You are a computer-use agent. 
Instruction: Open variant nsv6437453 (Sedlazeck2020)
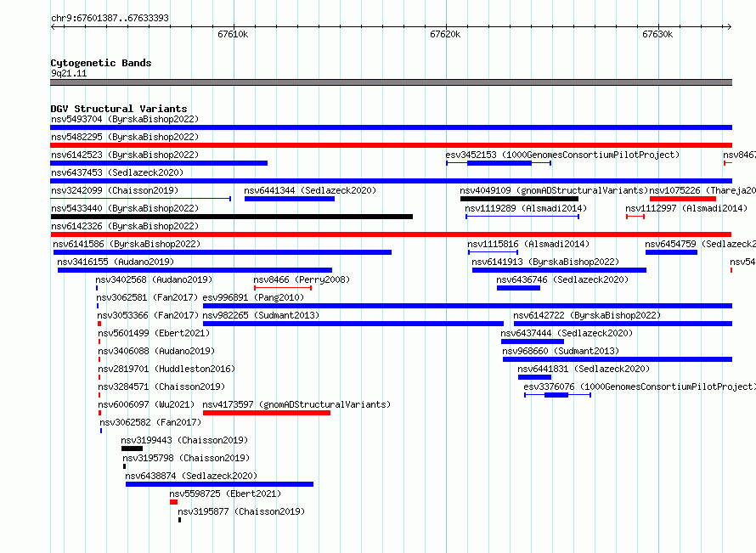coord(117,172)
